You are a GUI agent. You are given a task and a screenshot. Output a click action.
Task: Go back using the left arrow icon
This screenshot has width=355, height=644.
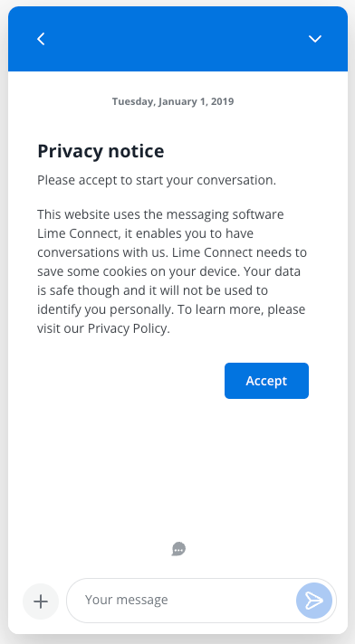(41, 39)
